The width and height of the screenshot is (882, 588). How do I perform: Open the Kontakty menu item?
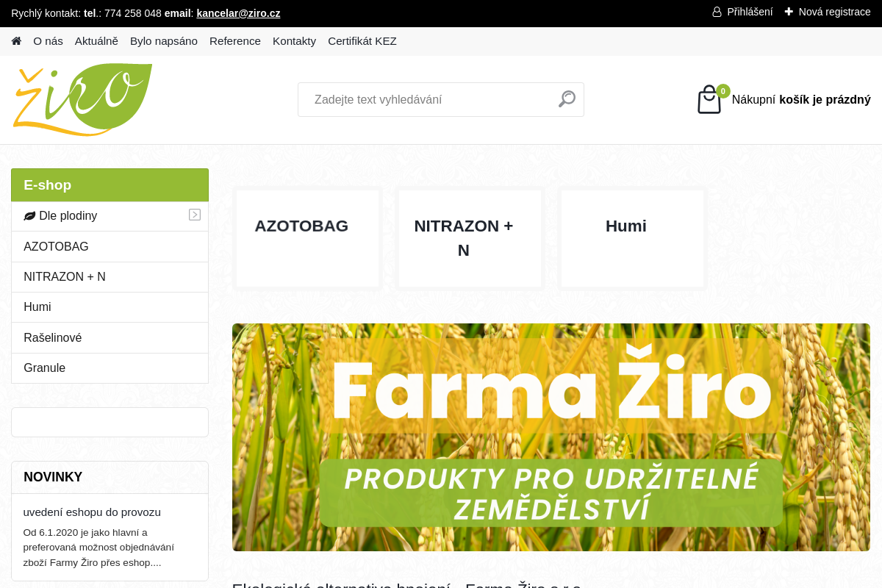coord(294,41)
